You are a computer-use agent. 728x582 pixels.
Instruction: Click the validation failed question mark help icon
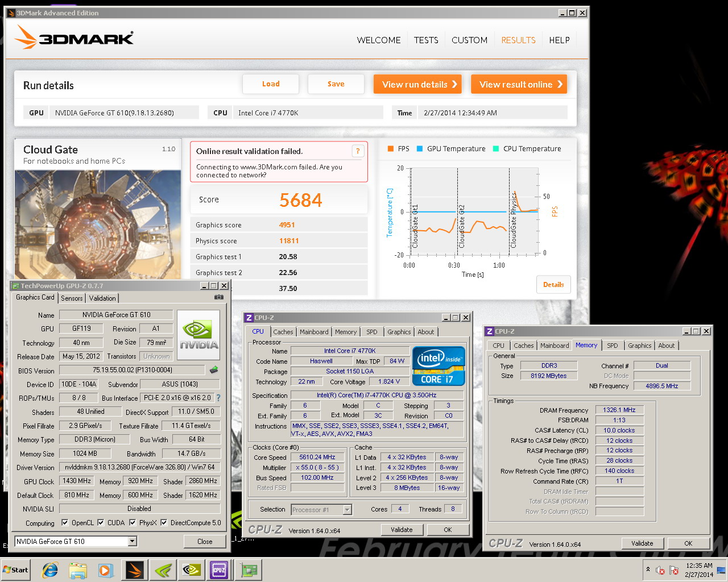(x=358, y=151)
